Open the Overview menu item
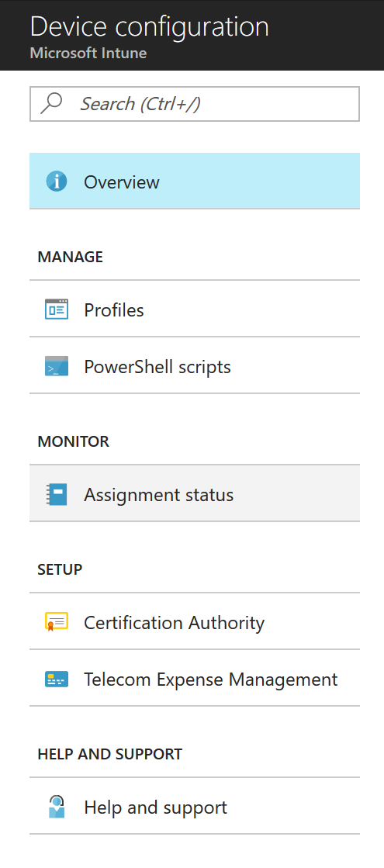The image size is (384, 868). click(x=195, y=181)
